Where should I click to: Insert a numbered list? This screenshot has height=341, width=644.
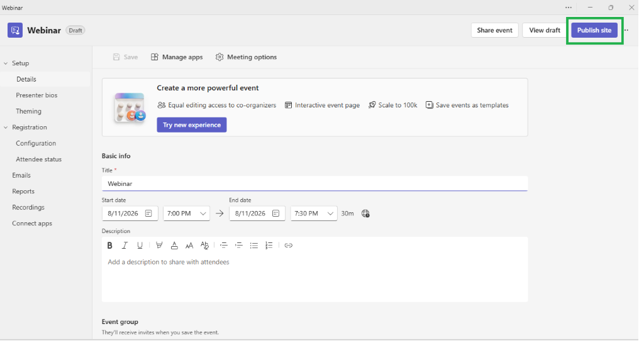coord(269,246)
